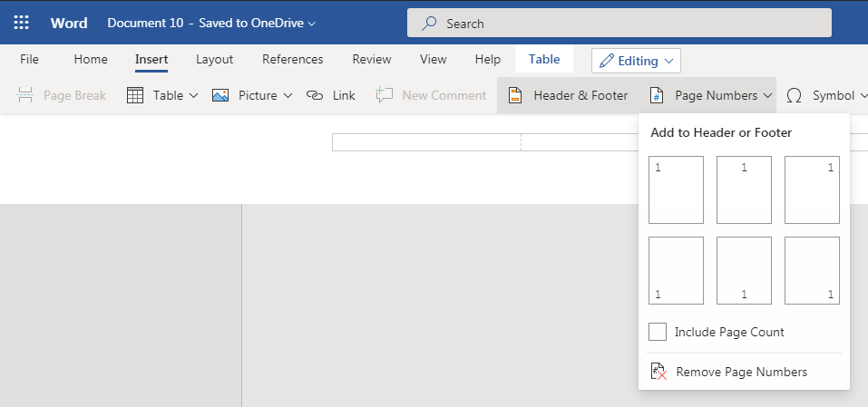Click inside the Search box
This screenshot has height=407, width=868.
point(619,23)
